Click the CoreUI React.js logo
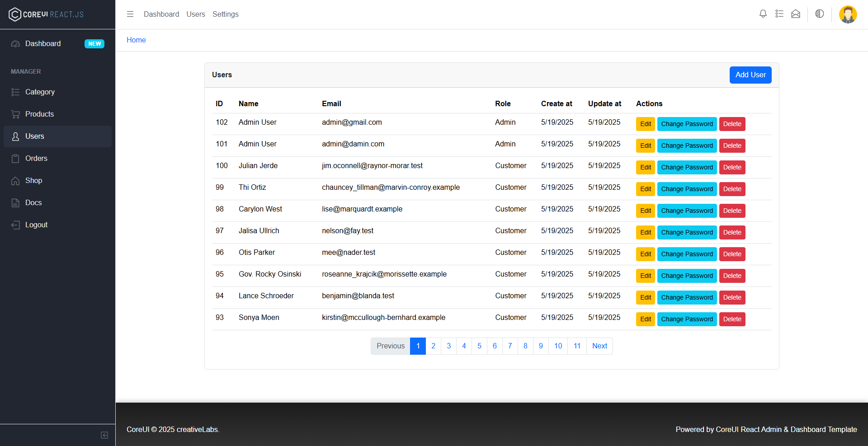Image resolution: width=868 pixels, height=446 pixels. 46,14
